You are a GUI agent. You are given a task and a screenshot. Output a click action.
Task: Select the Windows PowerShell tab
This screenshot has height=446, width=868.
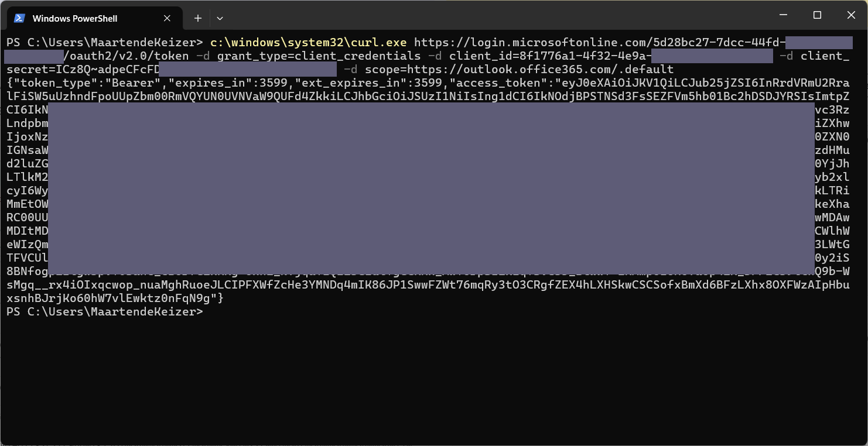coord(94,18)
